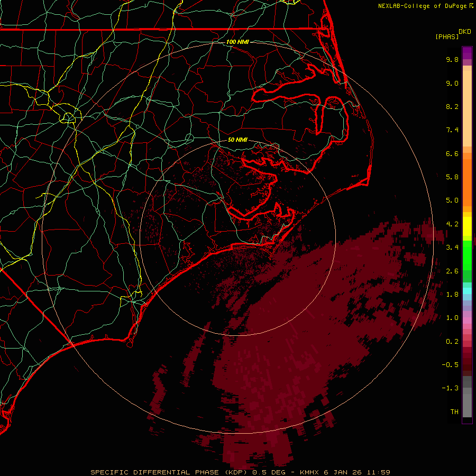This screenshot has height=476, width=476.
Task: Pick the purple segment atop the color bar
Action: (x=467, y=53)
